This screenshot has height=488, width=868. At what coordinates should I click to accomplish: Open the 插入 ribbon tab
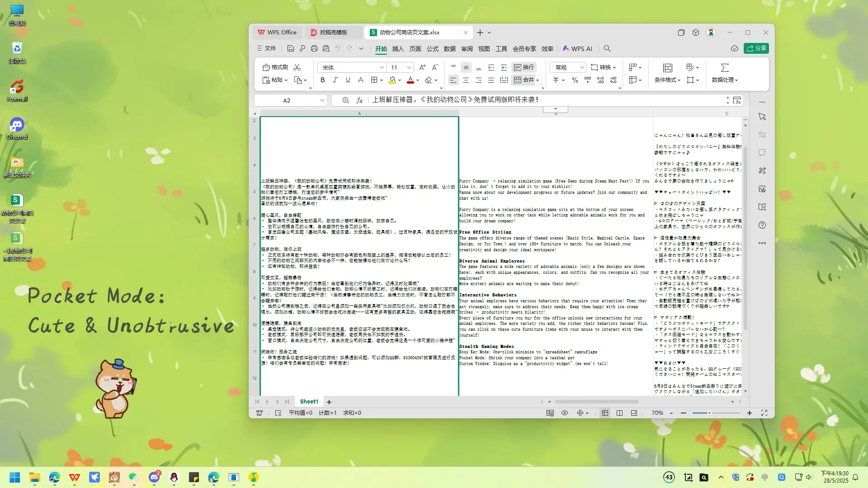click(398, 49)
